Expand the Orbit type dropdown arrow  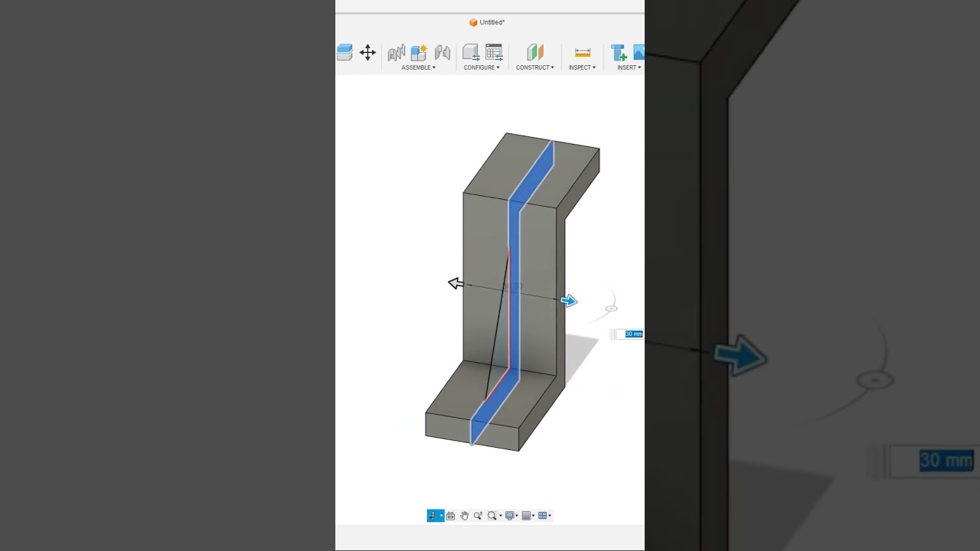tap(441, 516)
